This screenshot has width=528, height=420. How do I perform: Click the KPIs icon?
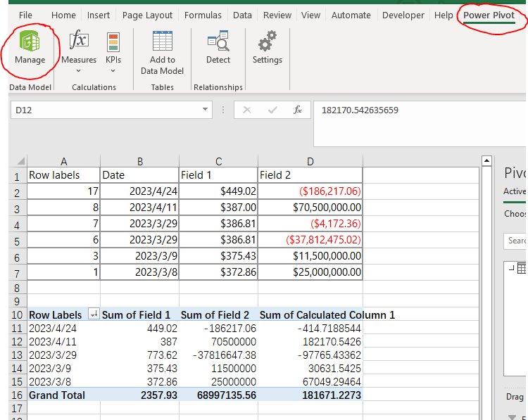coord(113,43)
